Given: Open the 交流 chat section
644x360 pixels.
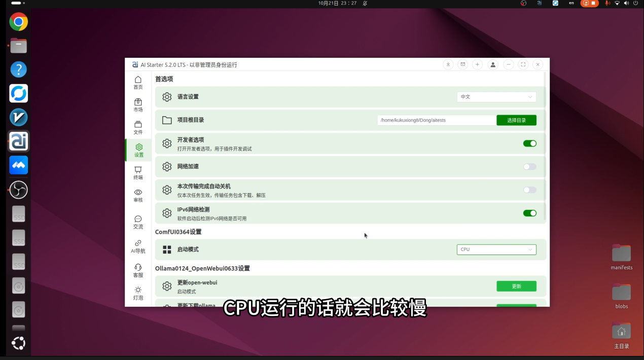Looking at the screenshot, I should [138, 222].
